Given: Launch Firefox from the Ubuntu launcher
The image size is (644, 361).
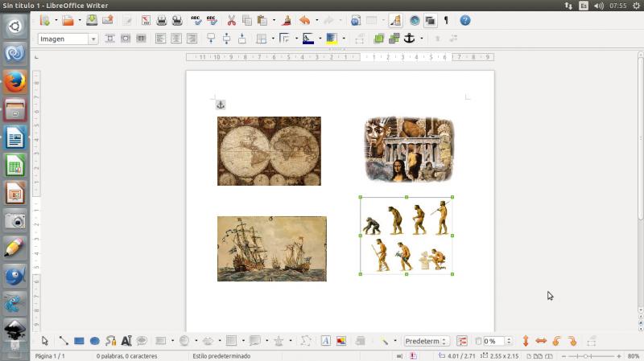Looking at the screenshot, I should [x=14, y=82].
